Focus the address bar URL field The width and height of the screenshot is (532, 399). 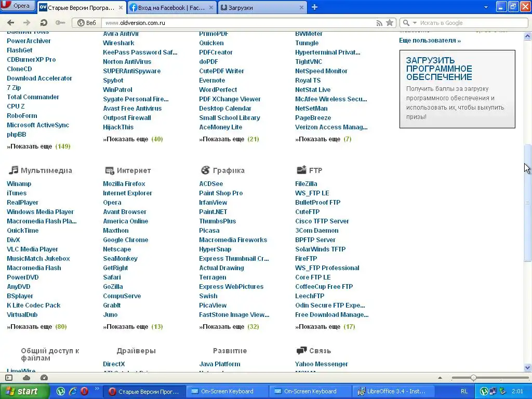tap(237, 23)
